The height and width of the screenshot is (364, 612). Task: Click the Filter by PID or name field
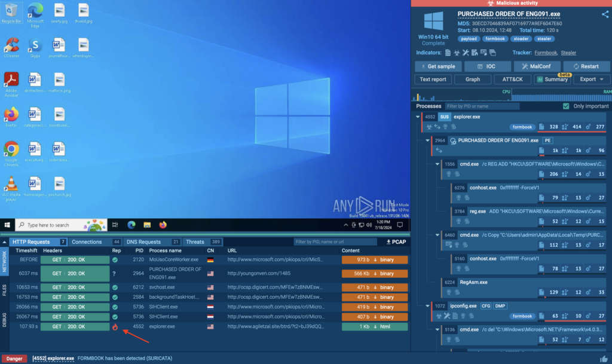482,106
